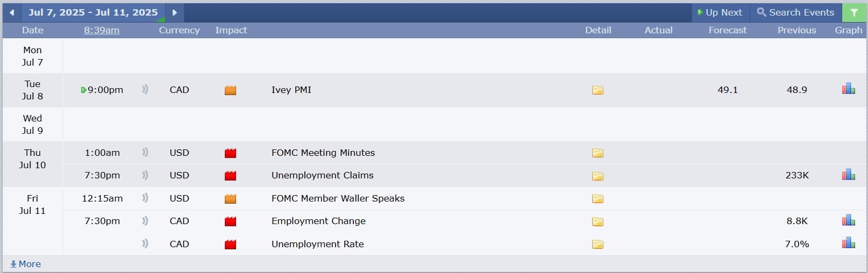Viewport: 868px width, 273px height.
Task: Click Employment Change event name
Action: [x=318, y=221]
